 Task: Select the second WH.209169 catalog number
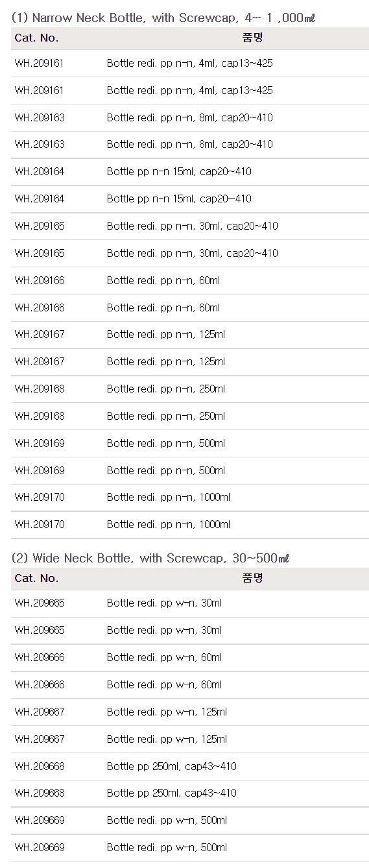click(40, 470)
